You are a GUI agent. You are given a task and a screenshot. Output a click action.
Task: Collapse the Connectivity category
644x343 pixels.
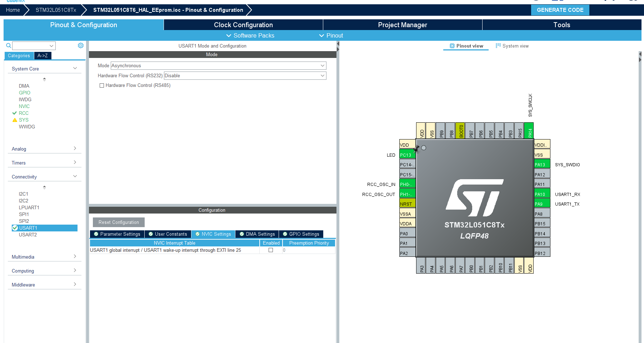[75, 176]
